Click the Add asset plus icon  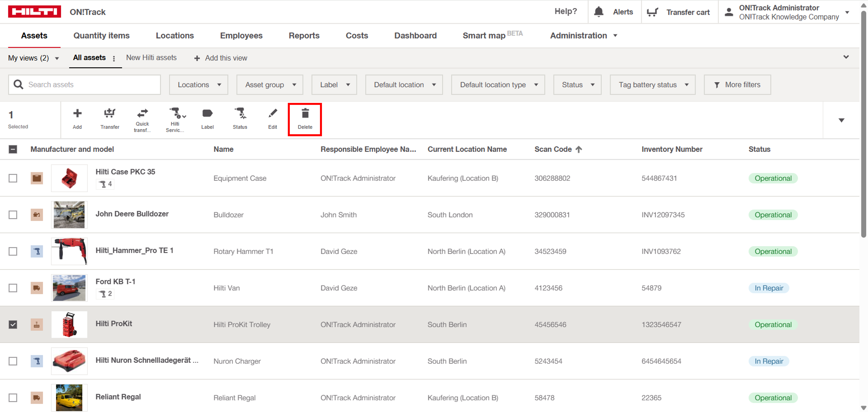pos(77,113)
